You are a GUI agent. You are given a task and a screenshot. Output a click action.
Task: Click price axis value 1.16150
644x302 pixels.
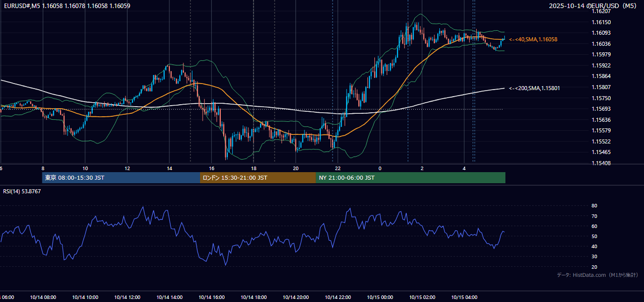(601, 22)
